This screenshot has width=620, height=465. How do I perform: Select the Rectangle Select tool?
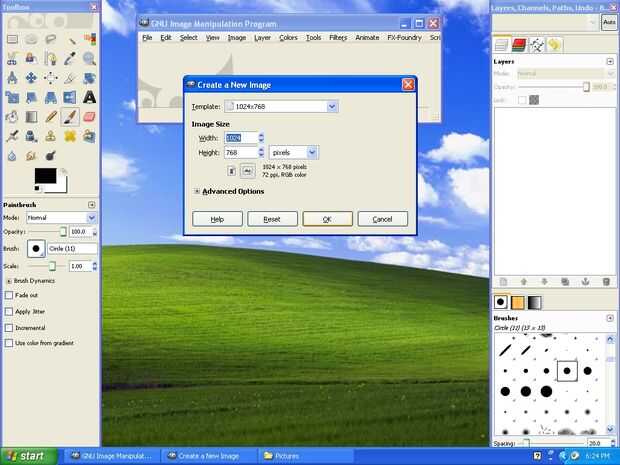[12, 39]
